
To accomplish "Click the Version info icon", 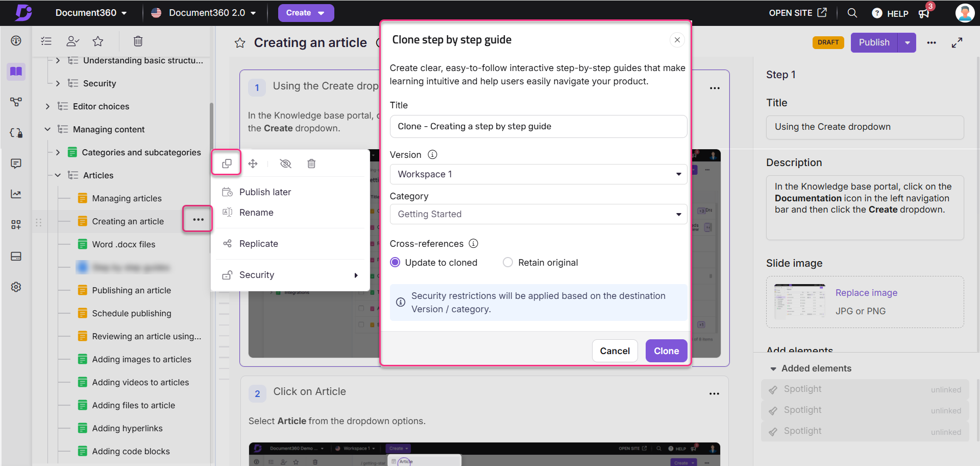I will pyautogui.click(x=432, y=154).
